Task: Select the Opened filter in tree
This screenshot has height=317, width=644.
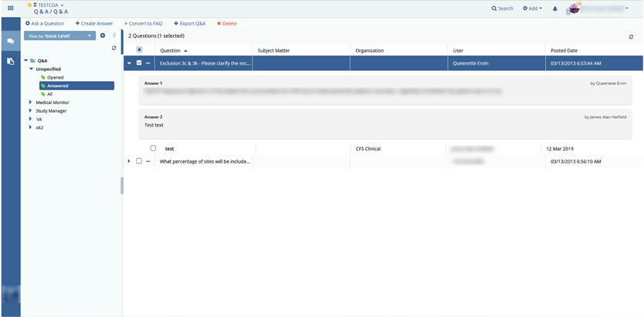Action: tap(55, 77)
